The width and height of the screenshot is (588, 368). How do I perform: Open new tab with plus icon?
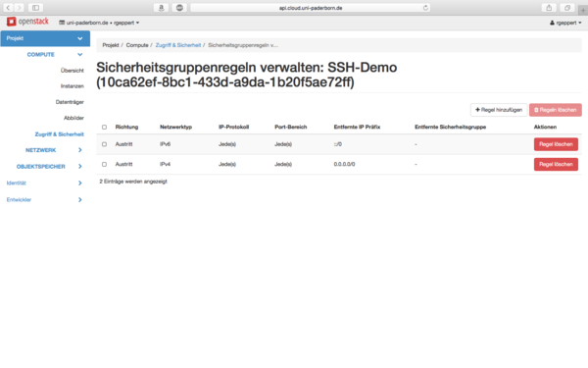(x=583, y=9)
